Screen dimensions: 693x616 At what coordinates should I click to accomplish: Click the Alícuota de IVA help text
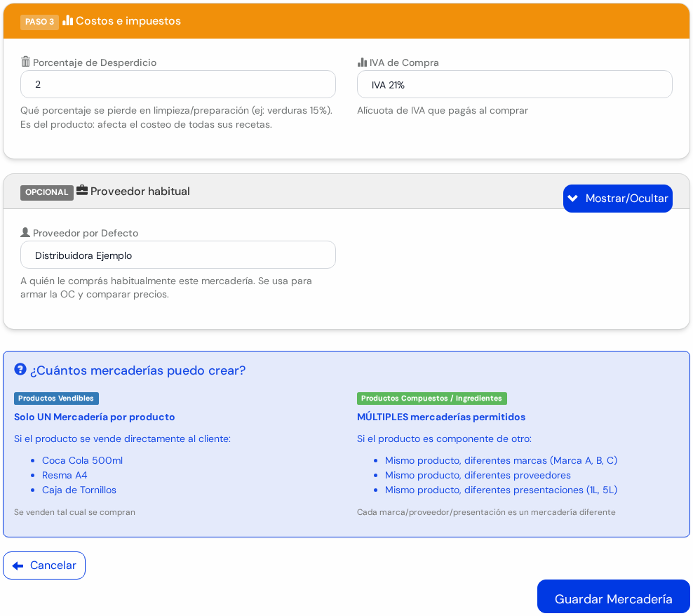click(x=443, y=110)
